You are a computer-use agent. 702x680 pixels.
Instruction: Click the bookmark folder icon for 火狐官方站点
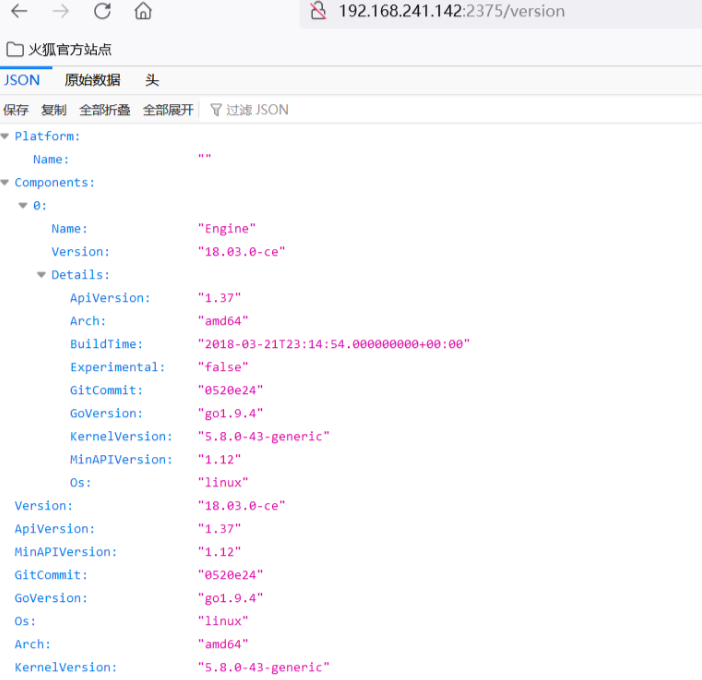pyautogui.click(x=14, y=49)
